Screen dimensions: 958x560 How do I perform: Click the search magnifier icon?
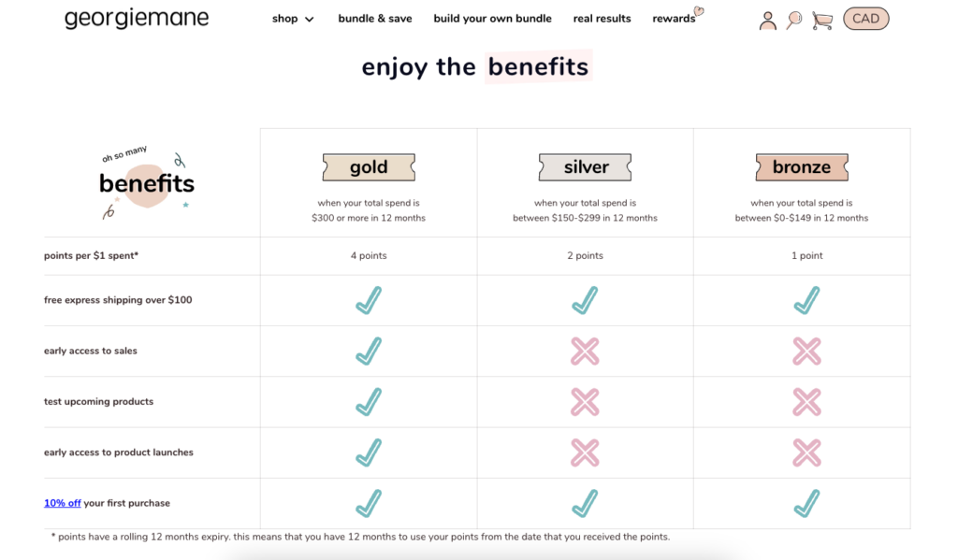[x=794, y=20]
